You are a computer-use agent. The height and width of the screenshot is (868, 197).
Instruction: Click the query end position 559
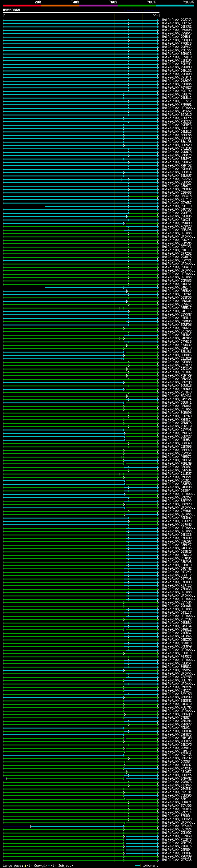155,15
